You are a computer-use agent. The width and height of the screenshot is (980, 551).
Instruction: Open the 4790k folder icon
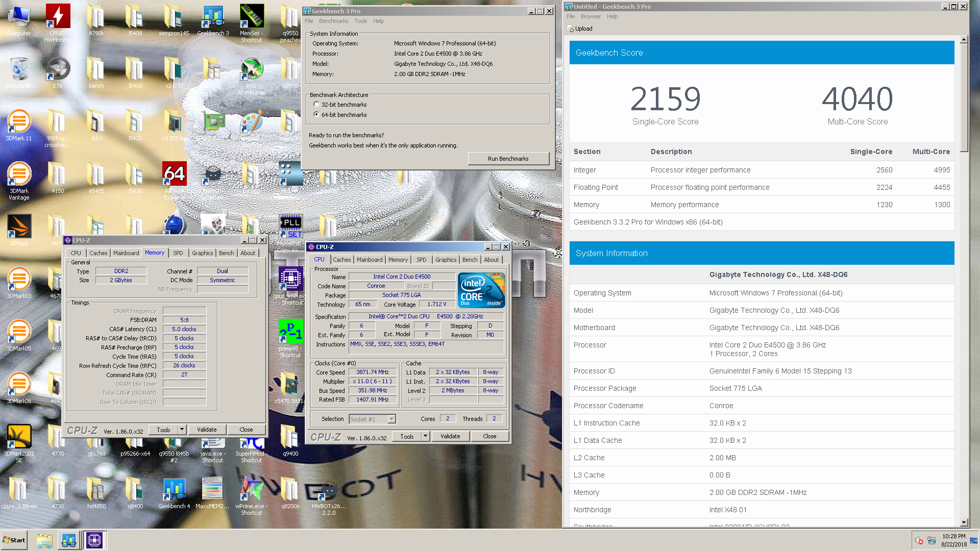96,20
